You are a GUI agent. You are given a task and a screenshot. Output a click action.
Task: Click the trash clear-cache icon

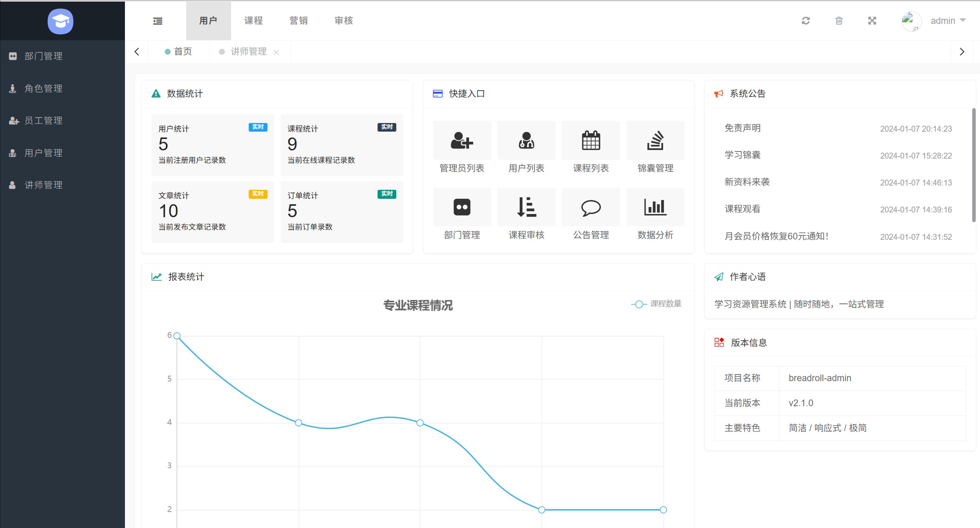point(839,21)
